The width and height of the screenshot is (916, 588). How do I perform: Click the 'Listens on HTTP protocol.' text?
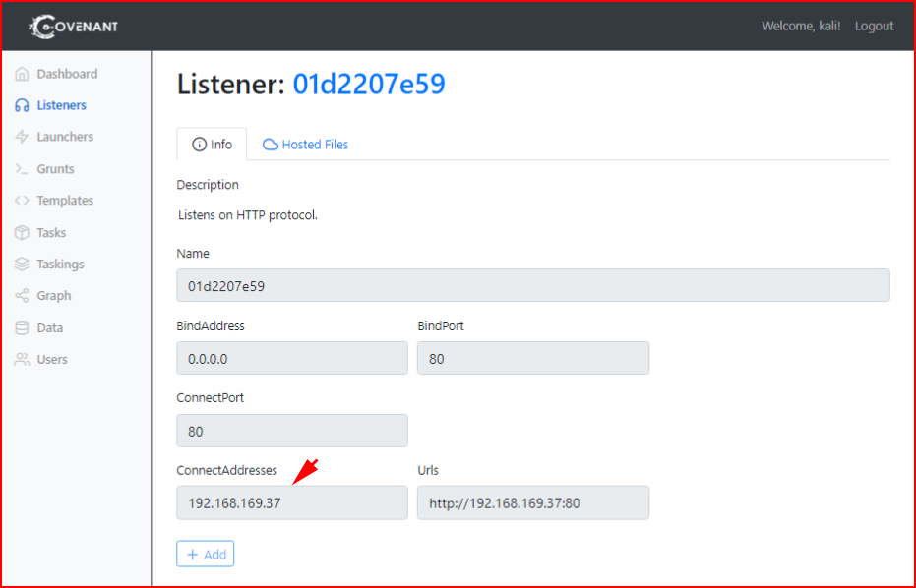pos(248,215)
